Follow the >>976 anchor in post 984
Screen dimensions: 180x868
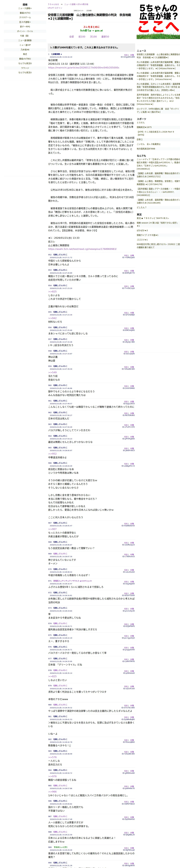[x=52, y=776]
